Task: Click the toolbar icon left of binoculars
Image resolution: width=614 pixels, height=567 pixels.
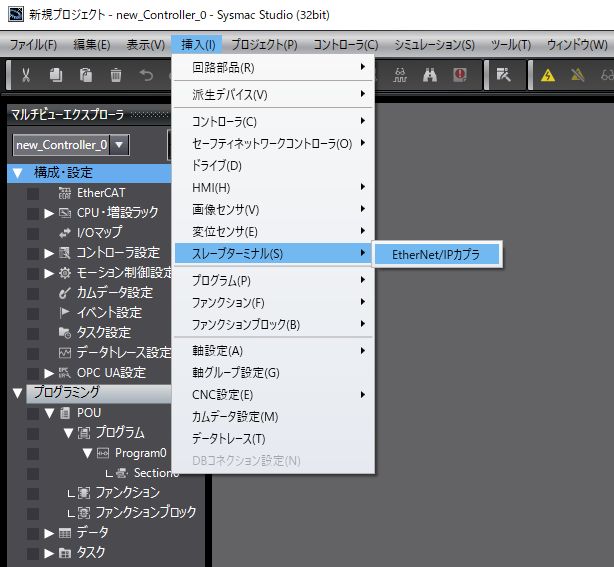Action: click(x=400, y=74)
